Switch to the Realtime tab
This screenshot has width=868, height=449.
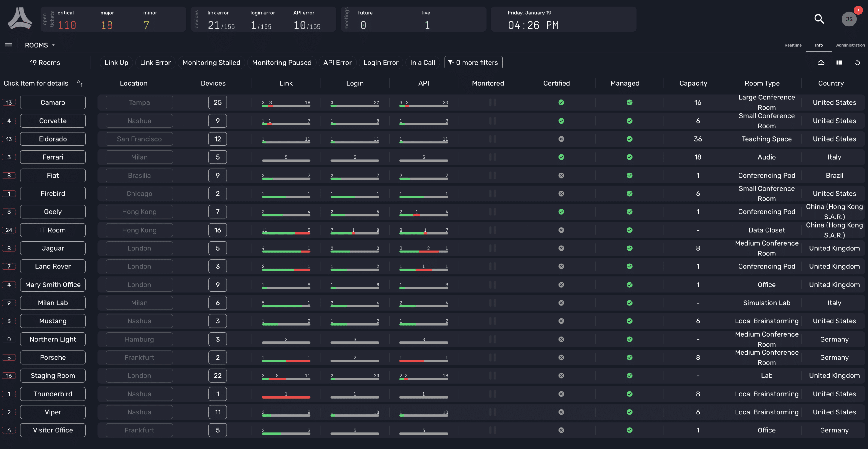[x=793, y=45]
